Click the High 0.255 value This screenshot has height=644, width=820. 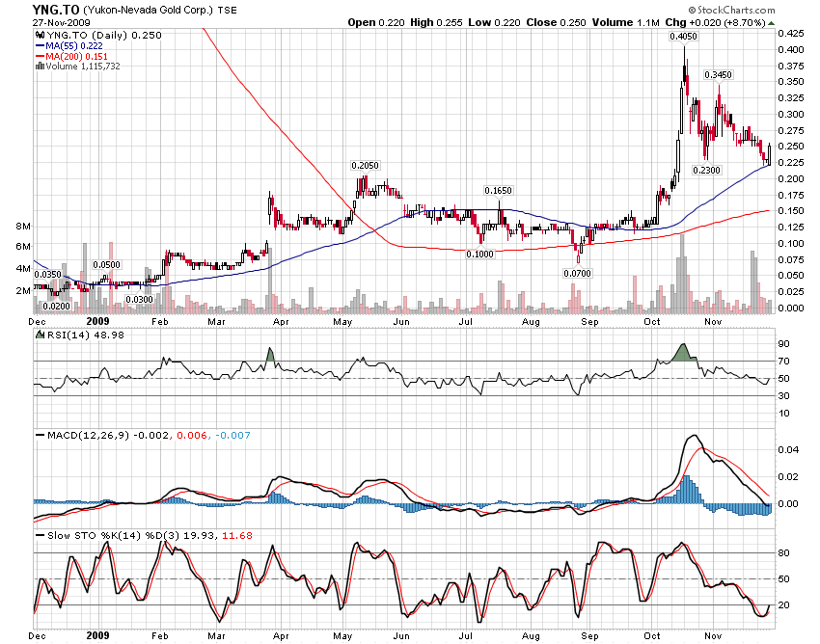point(436,22)
